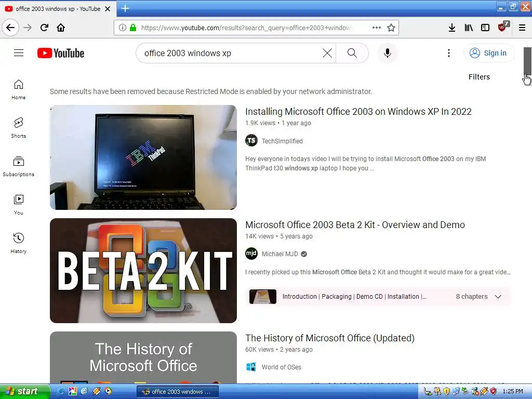Click the YouTube logo
Viewport: 532px width, 399px height.
61,54
